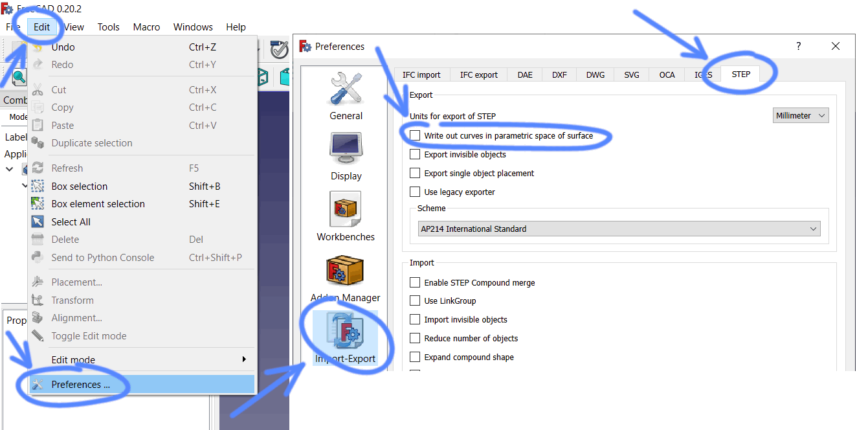Open the Help menu

tap(236, 27)
